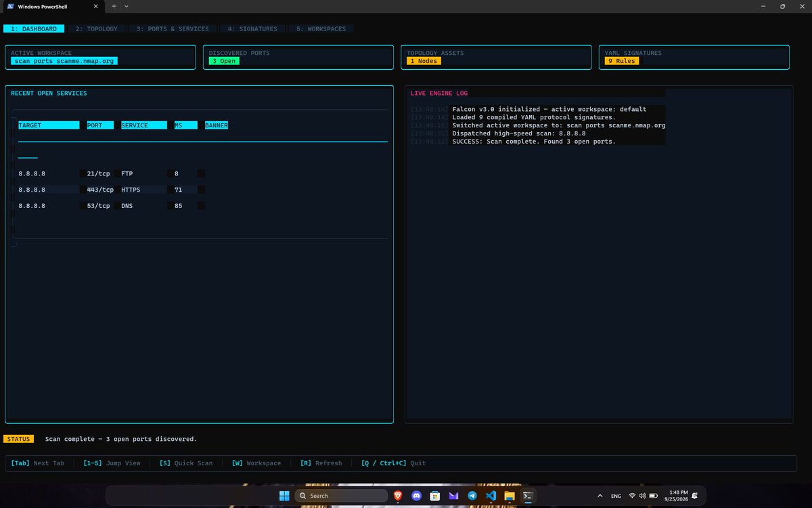Click the [1-5] Jump View shortcut
This screenshot has height=508, width=812.
(x=112, y=463)
